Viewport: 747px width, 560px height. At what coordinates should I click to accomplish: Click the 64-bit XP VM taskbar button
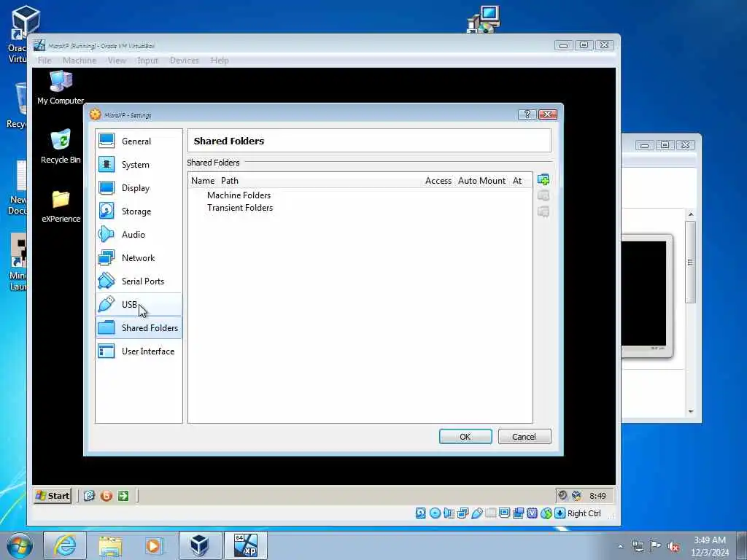[x=246, y=545]
